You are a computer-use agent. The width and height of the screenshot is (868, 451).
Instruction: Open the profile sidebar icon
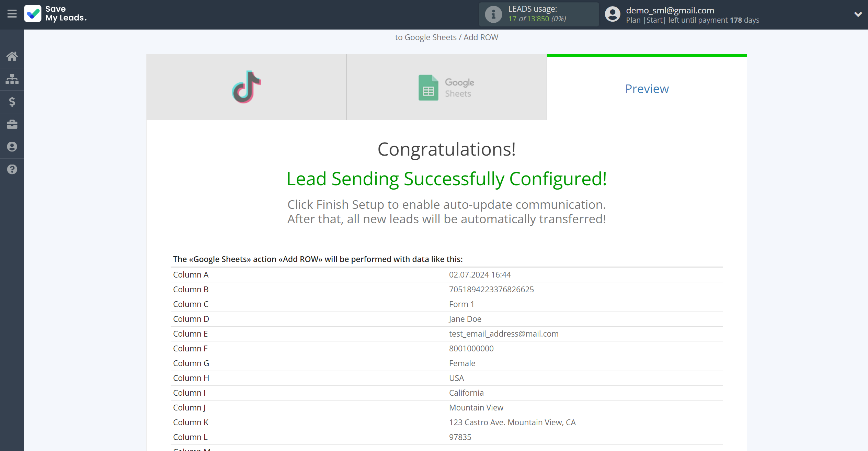click(x=12, y=147)
